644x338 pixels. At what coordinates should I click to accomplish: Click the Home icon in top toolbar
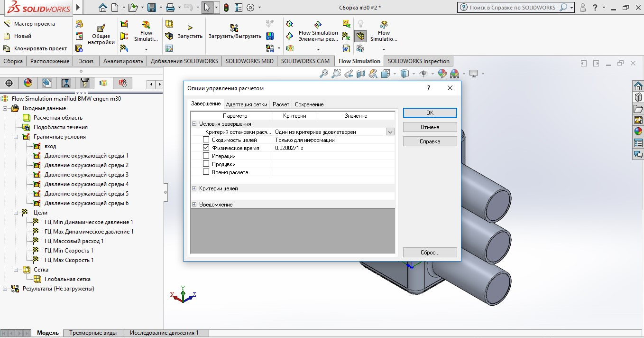(103, 8)
